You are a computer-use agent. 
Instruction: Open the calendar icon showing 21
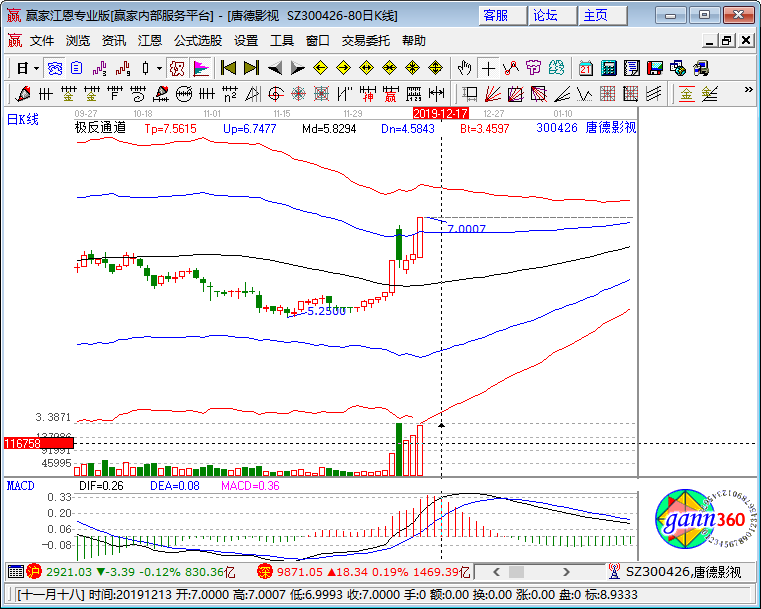click(x=586, y=68)
